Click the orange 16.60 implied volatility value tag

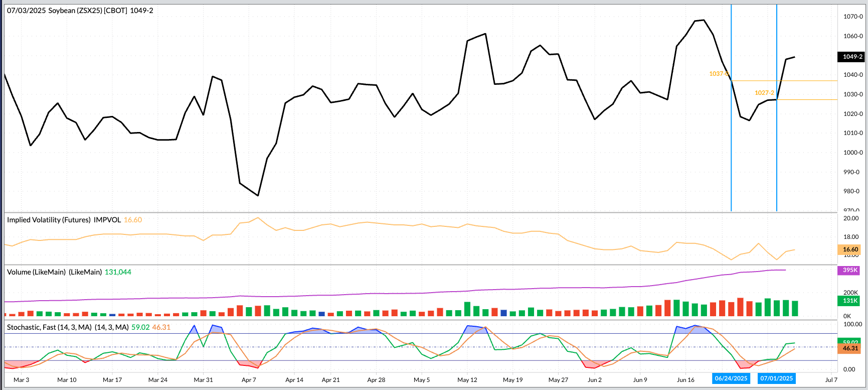(x=850, y=249)
